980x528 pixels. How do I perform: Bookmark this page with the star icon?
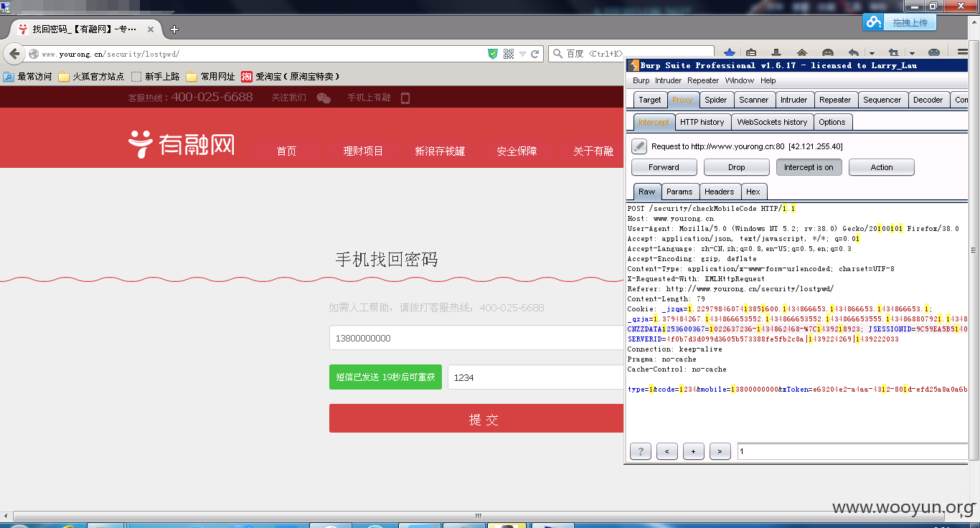(730, 54)
